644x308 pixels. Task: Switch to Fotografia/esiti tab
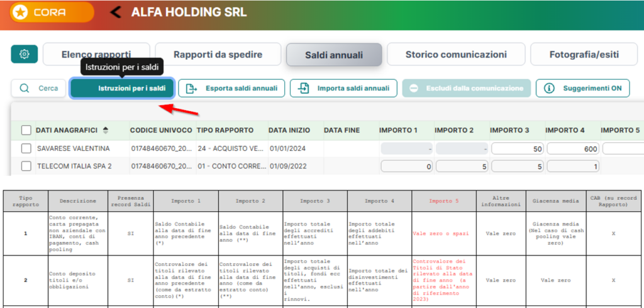(584, 54)
